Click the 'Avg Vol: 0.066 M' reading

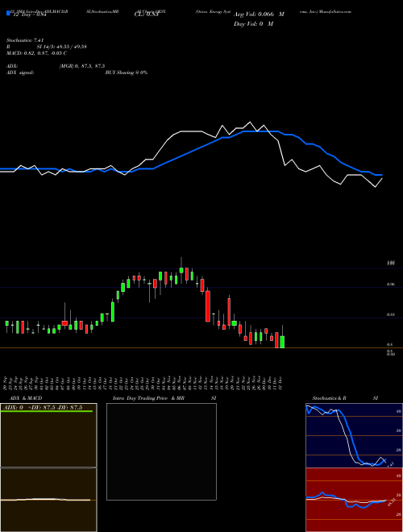259,15
